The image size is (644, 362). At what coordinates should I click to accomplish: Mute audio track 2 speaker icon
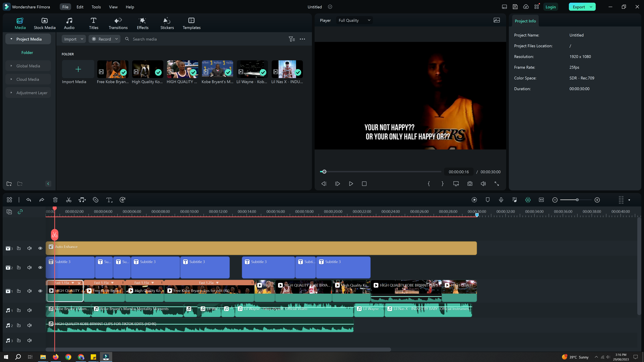pyautogui.click(x=30, y=325)
